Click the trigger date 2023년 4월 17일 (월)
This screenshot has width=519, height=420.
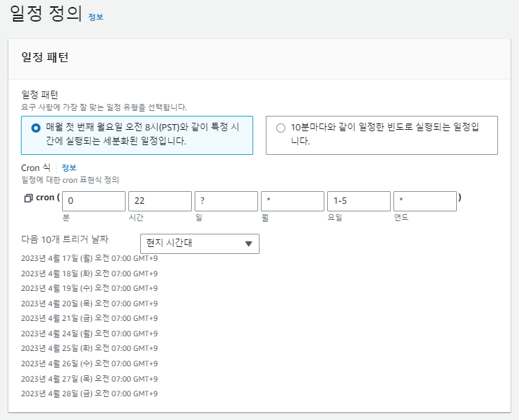pos(89,258)
